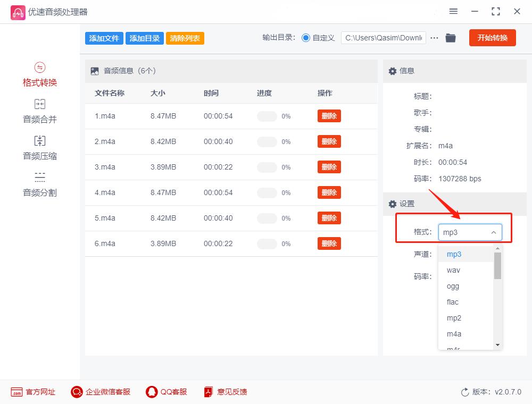The height and width of the screenshot is (404, 532).
Task: Open the 音频分割 audio splitting tool
Action: coord(40,184)
